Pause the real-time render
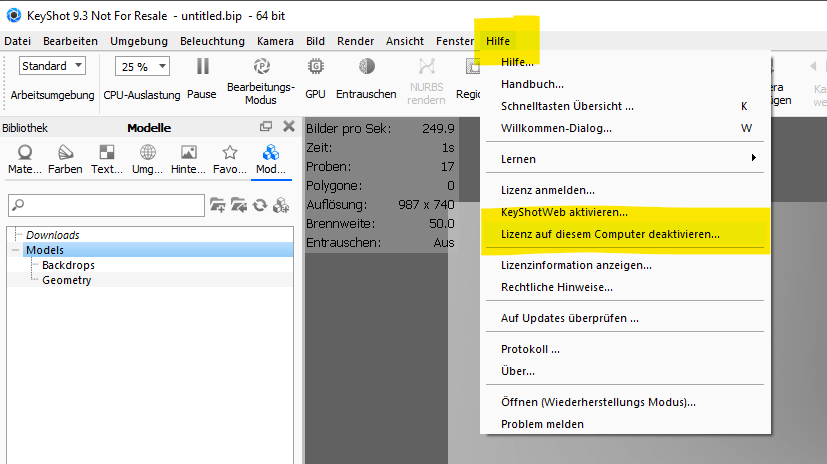Viewport: 827px width, 464px height. [203, 67]
